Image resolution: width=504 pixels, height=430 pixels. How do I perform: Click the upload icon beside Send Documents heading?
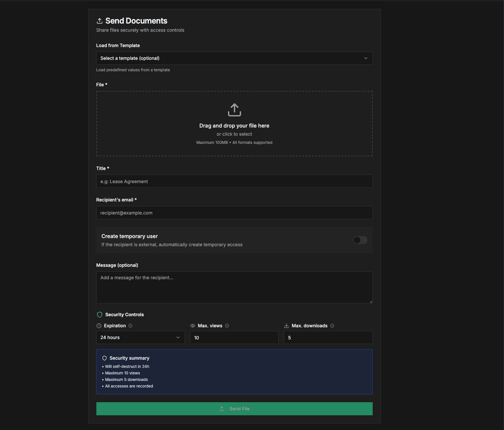tap(100, 21)
